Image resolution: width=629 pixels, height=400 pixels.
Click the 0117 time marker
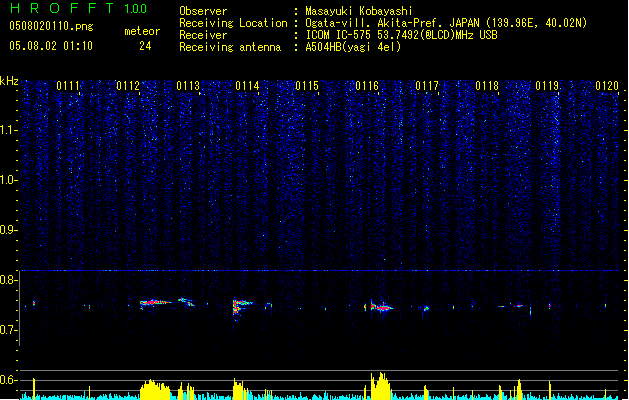[427, 86]
